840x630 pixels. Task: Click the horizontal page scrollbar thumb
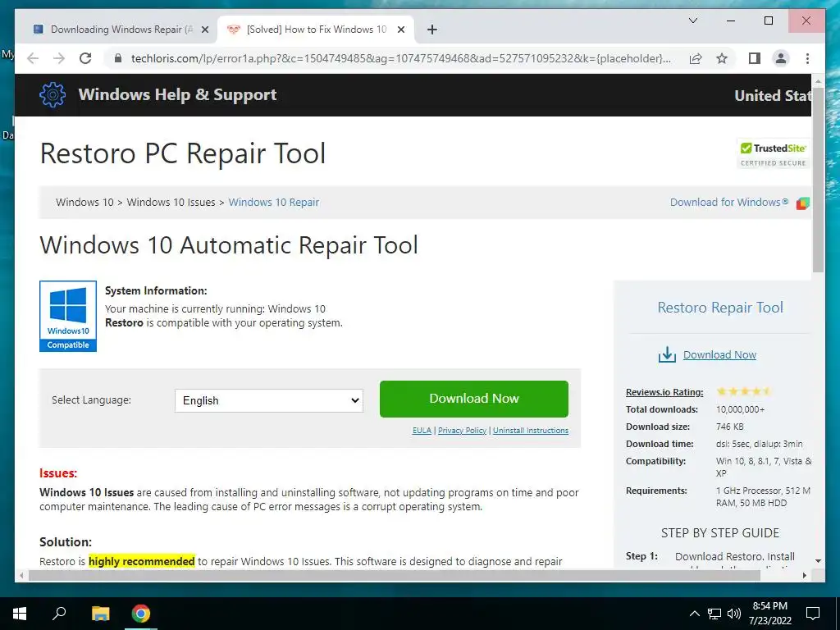394,575
